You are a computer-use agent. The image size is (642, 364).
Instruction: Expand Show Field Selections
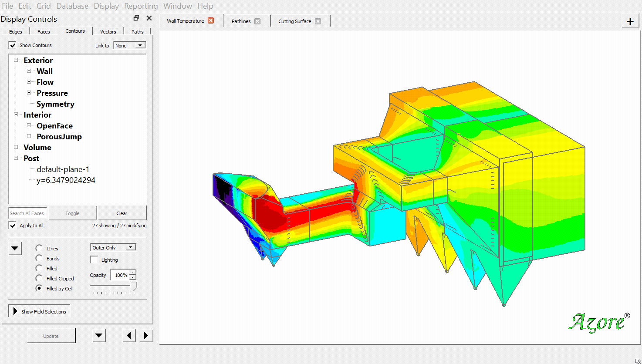coord(39,311)
